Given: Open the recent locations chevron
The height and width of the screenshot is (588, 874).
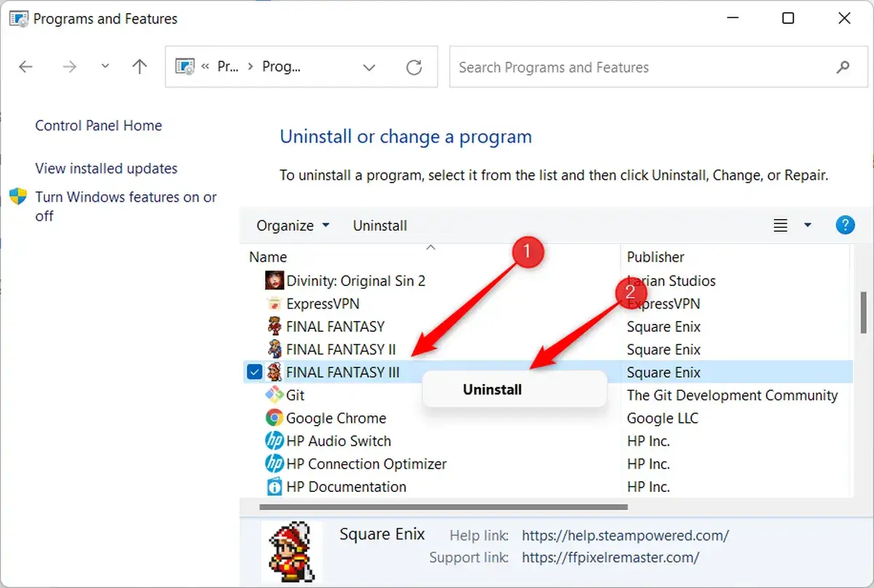Looking at the screenshot, I should pos(105,66).
